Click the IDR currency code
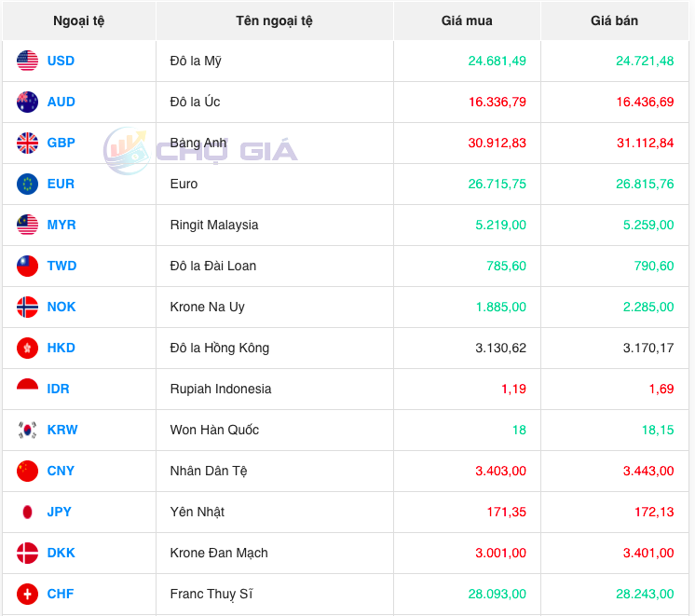Image resolution: width=695 pixels, height=616 pixels. pos(59,390)
